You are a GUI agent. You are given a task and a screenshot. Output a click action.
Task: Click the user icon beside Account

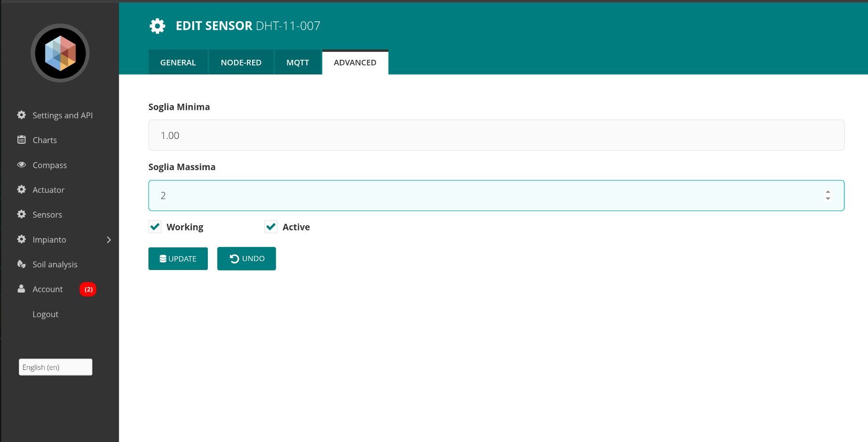pos(21,289)
